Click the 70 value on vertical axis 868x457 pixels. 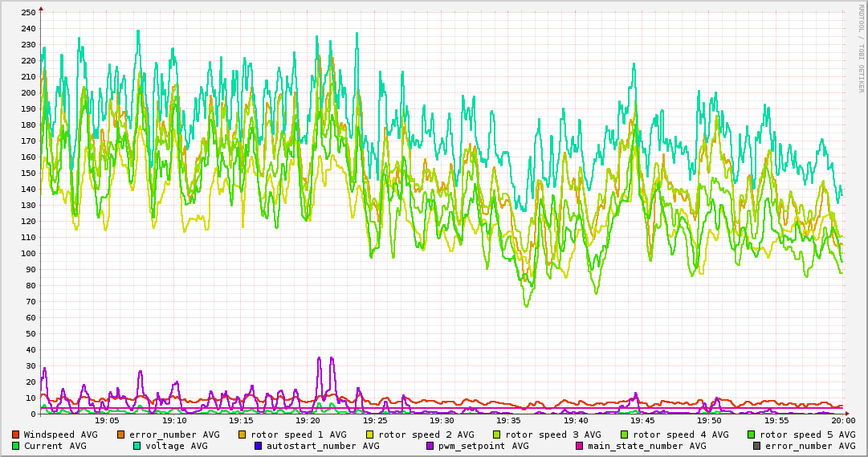pos(31,302)
